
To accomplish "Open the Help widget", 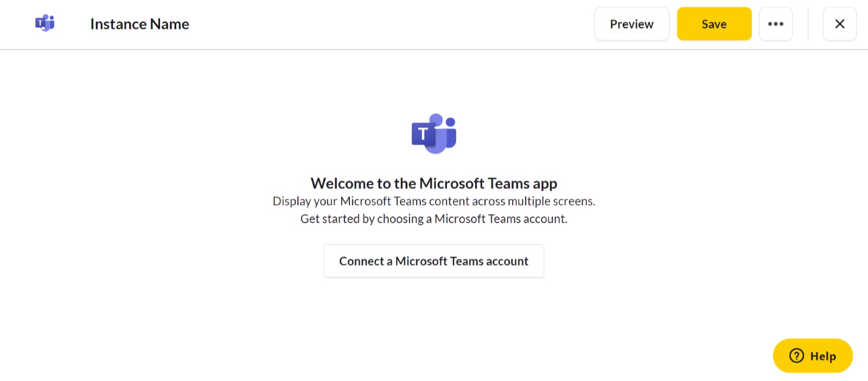I will [812, 356].
